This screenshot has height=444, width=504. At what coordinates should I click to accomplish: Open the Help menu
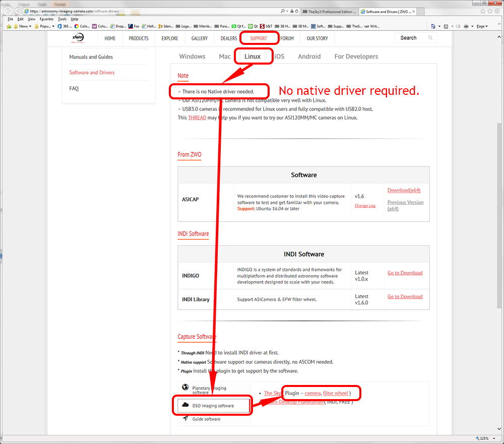pos(75,19)
